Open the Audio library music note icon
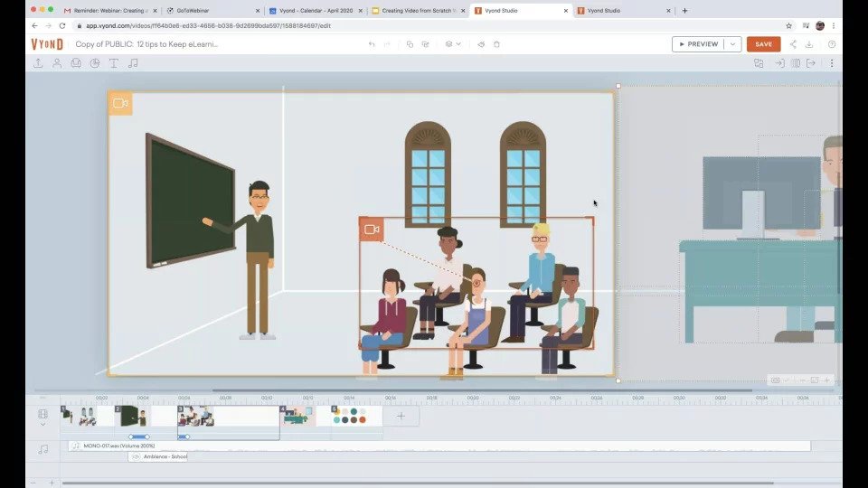Image resolution: width=868 pixels, height=488 pixels. 133,63
